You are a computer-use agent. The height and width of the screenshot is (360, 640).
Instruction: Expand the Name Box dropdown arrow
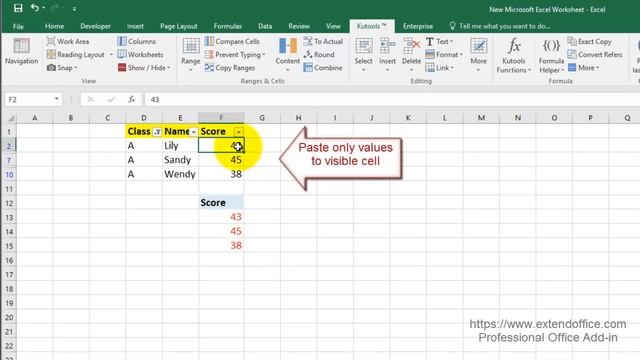point(57,99)
